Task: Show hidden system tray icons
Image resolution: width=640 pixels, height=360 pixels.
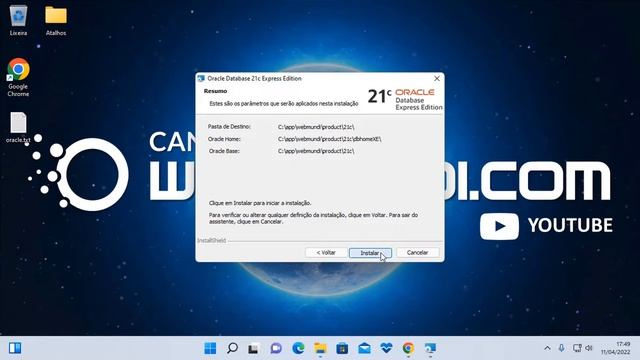Action: 547,348
